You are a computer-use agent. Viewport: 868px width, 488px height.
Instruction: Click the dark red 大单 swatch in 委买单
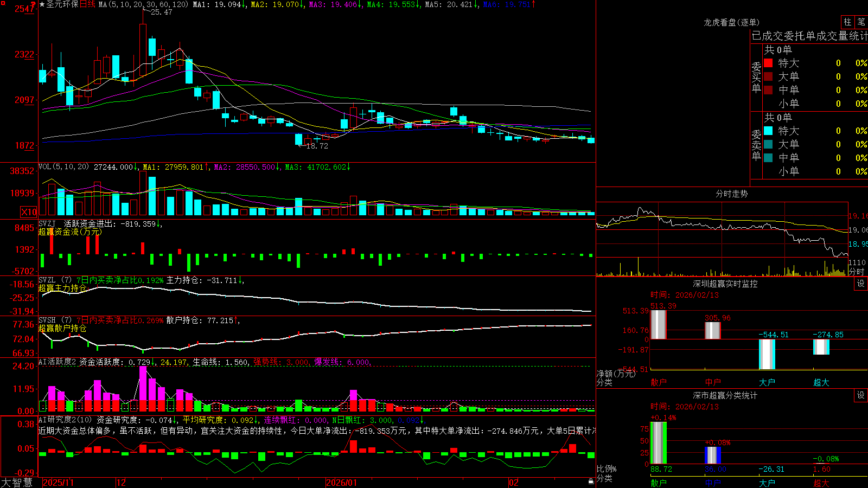[768, 76]
